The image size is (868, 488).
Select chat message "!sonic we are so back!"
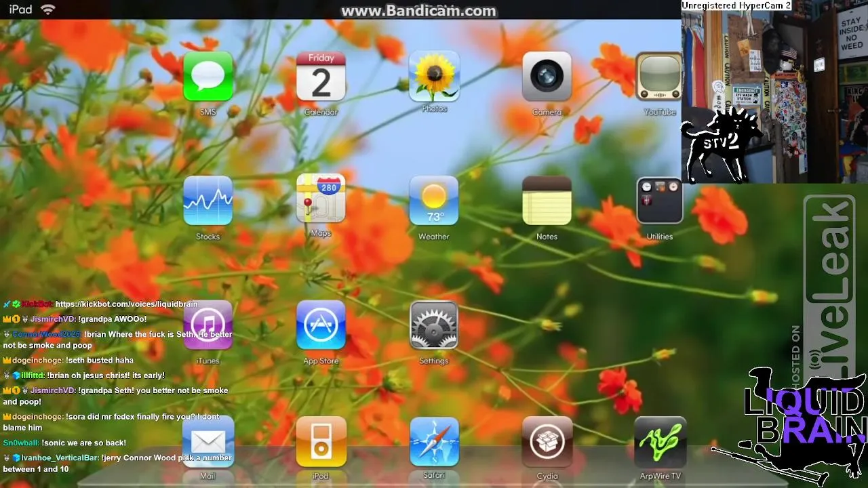coord(84,443)
